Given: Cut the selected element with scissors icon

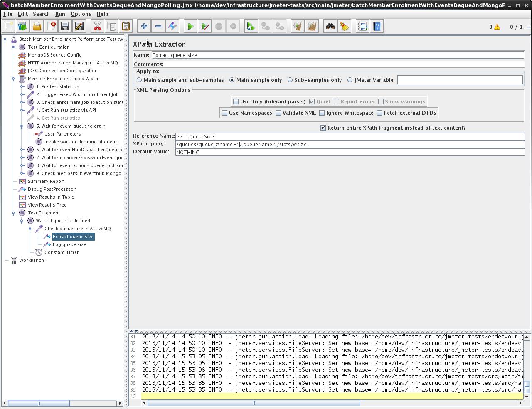Looking at the screenshot, I should [97, 27].
